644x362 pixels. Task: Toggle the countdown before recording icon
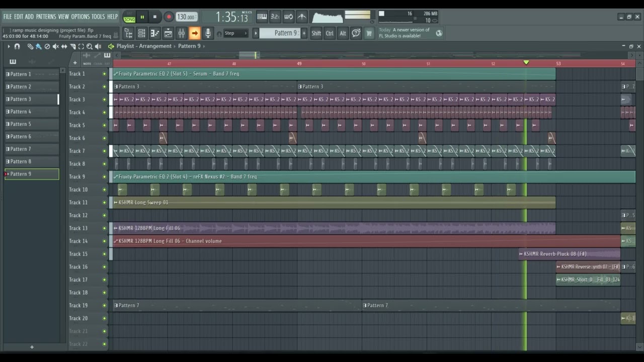pos(275,17)
